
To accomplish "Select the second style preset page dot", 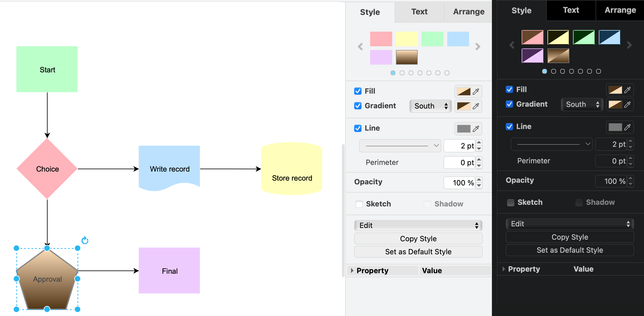I will (x=402, y=73).
